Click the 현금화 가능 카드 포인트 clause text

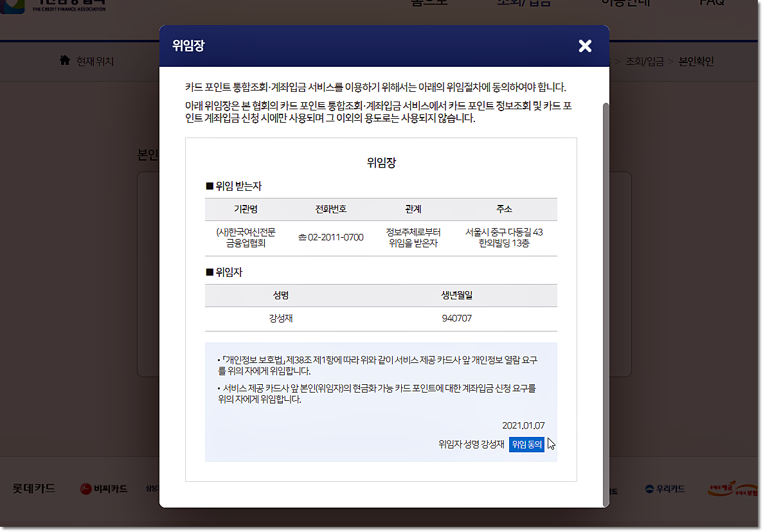tap(377, 393)
